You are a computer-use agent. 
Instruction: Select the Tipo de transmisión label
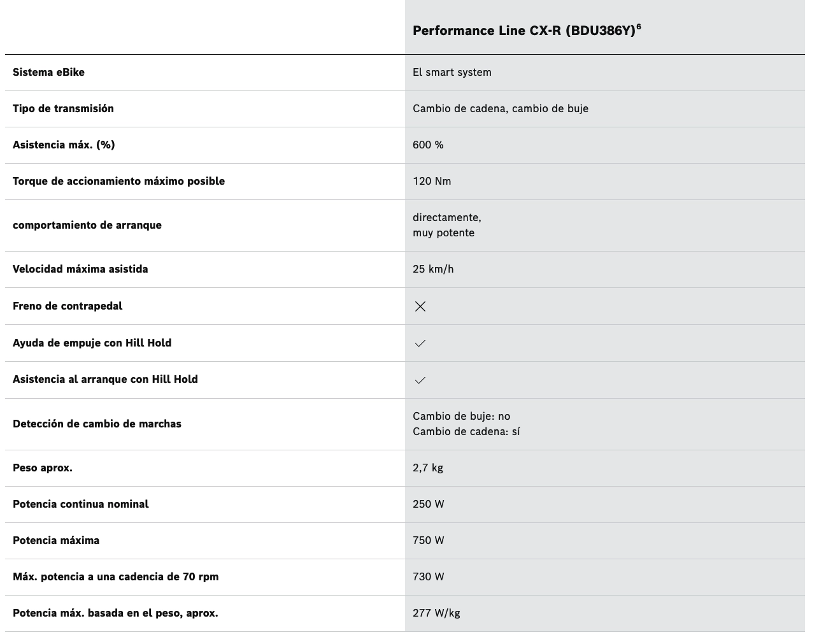63,108
